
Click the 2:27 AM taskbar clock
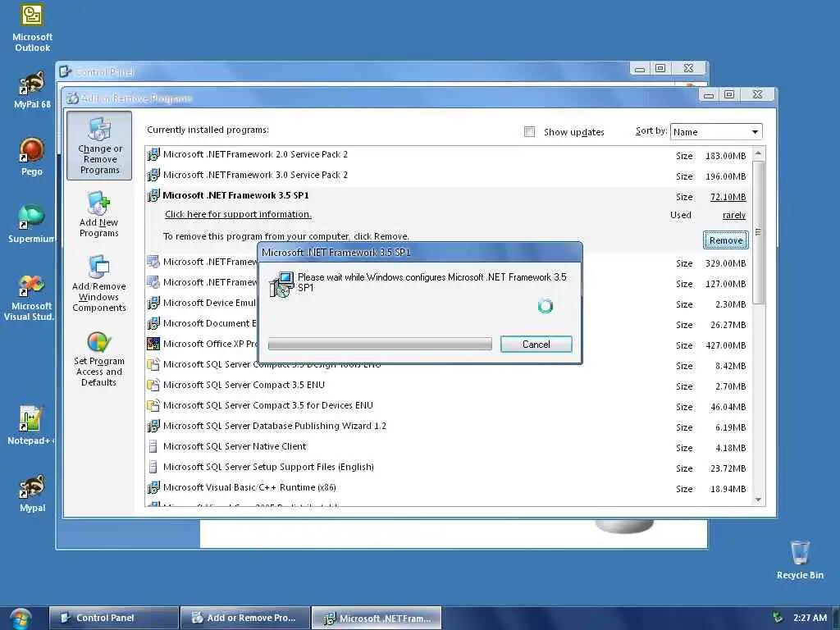point(810,618)
